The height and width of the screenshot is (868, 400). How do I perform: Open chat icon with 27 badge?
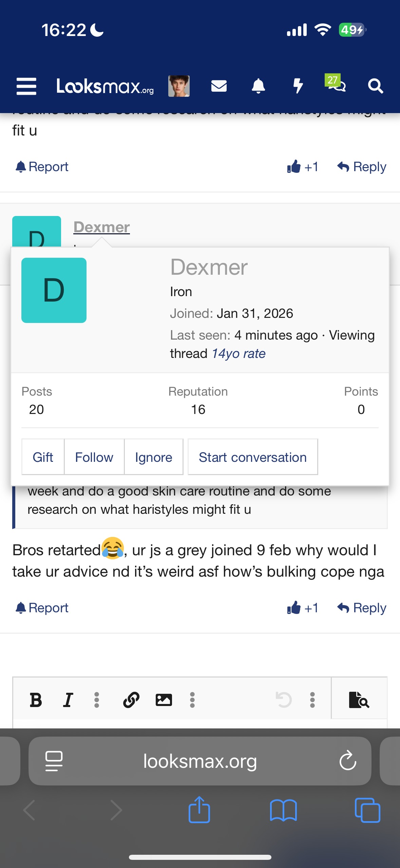click(x=336, y=85)
